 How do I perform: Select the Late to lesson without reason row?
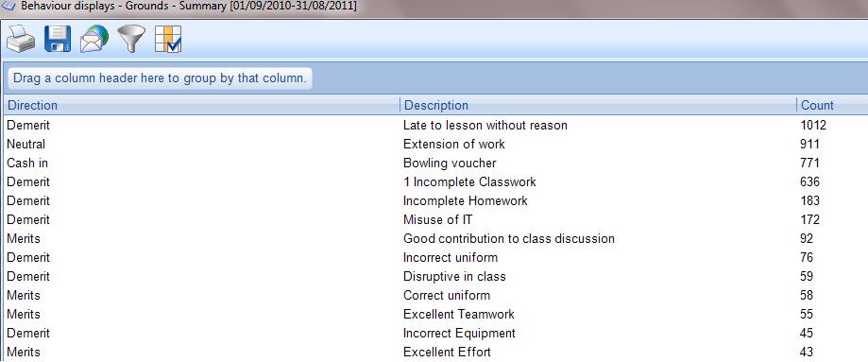pyautogui.click(x=434, y=126)
